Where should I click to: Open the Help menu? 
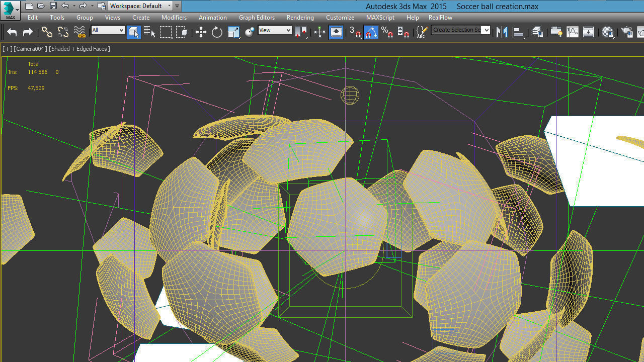413,17
